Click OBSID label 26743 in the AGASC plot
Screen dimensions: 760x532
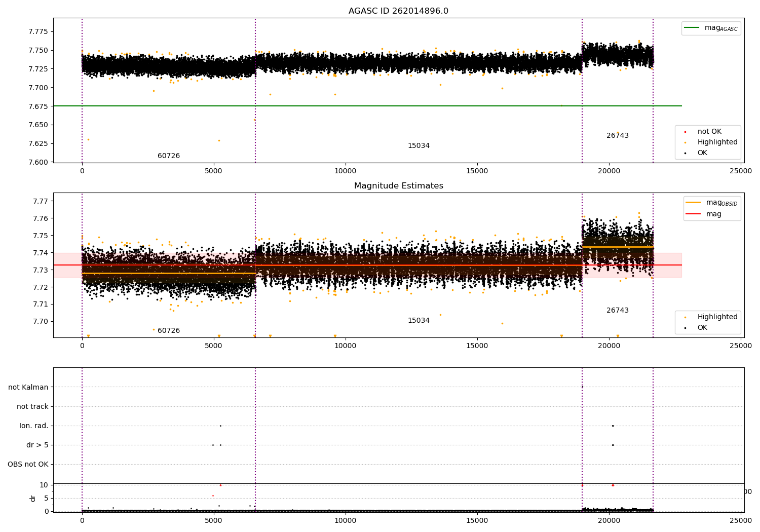pos(618,136)
